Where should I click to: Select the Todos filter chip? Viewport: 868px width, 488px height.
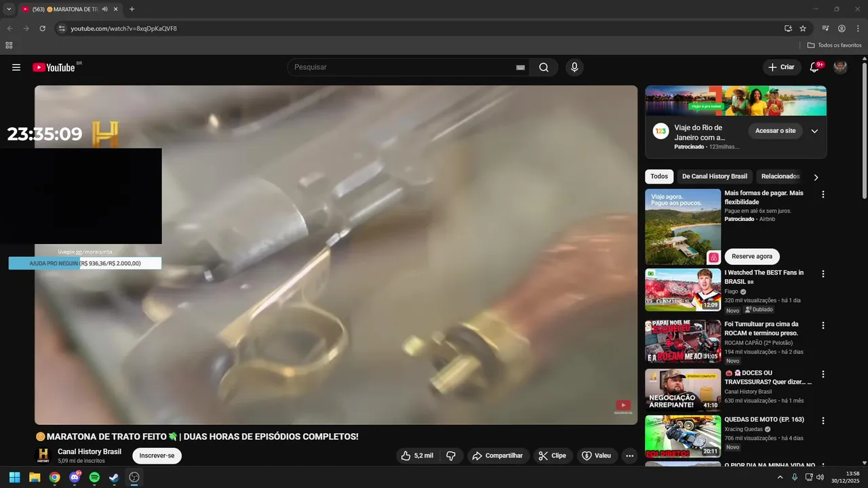[659, 176]
